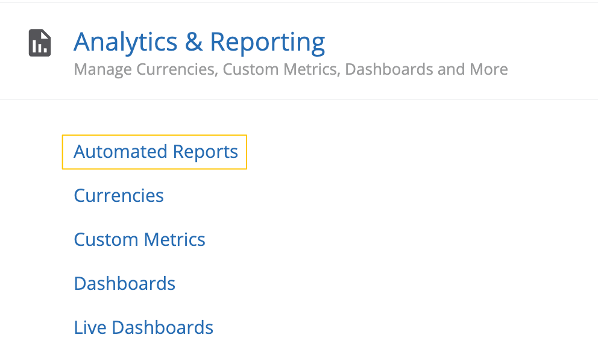The image size is (598, 364).
Task: Select the Custom Metrics link
Action: pos(139,240)
